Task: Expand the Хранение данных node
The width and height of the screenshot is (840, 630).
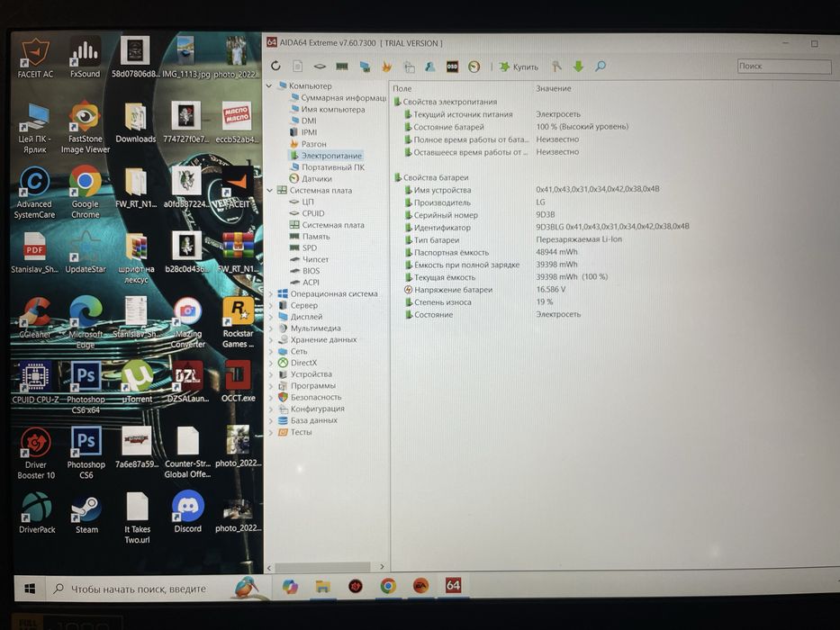Action: click(271, 339)
